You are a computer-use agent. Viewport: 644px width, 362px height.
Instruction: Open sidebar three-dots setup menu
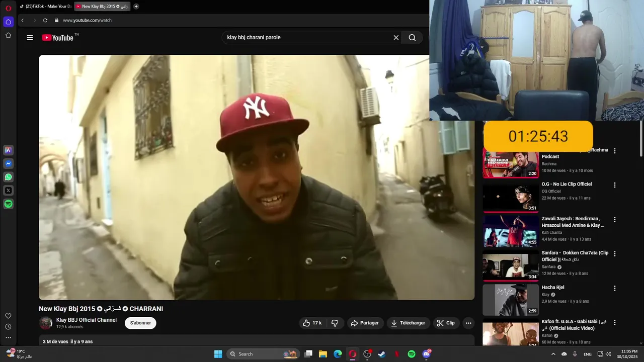[x=8, y=338]
